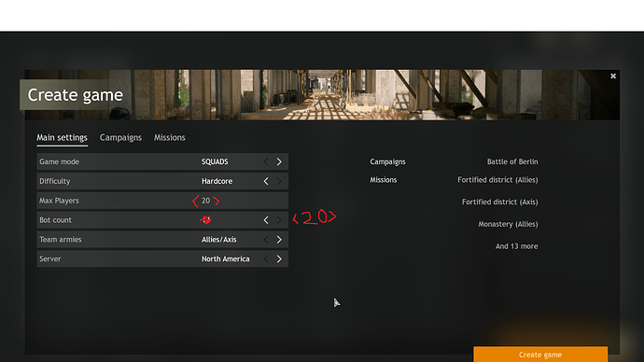
Task: Click the And 13 more label
Action: pos(517,246)
